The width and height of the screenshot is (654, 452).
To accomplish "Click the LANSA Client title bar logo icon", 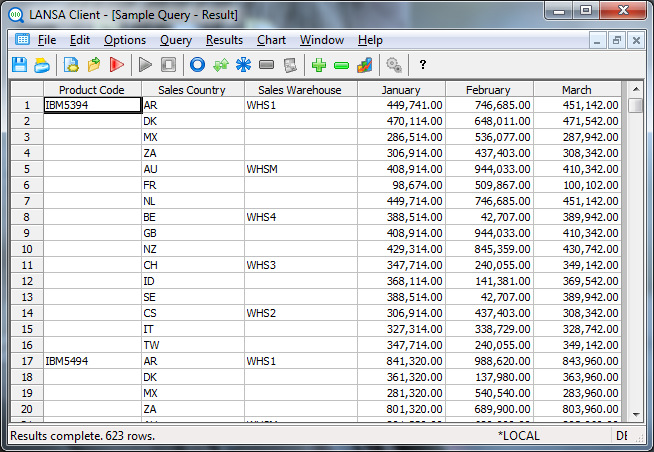I will pos(16,15).
